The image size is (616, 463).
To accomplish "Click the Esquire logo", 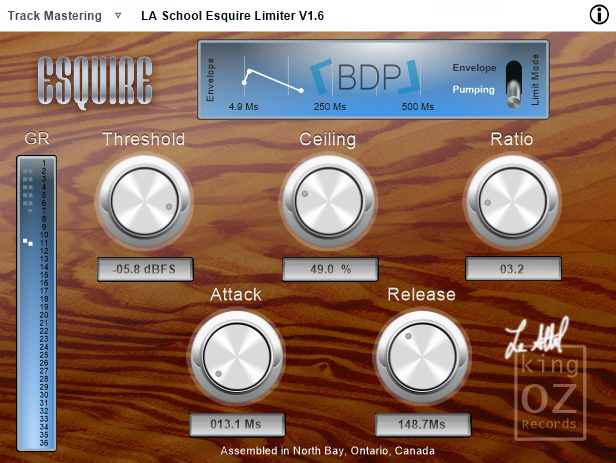I will pyautogui.click(x=95, y=82).
